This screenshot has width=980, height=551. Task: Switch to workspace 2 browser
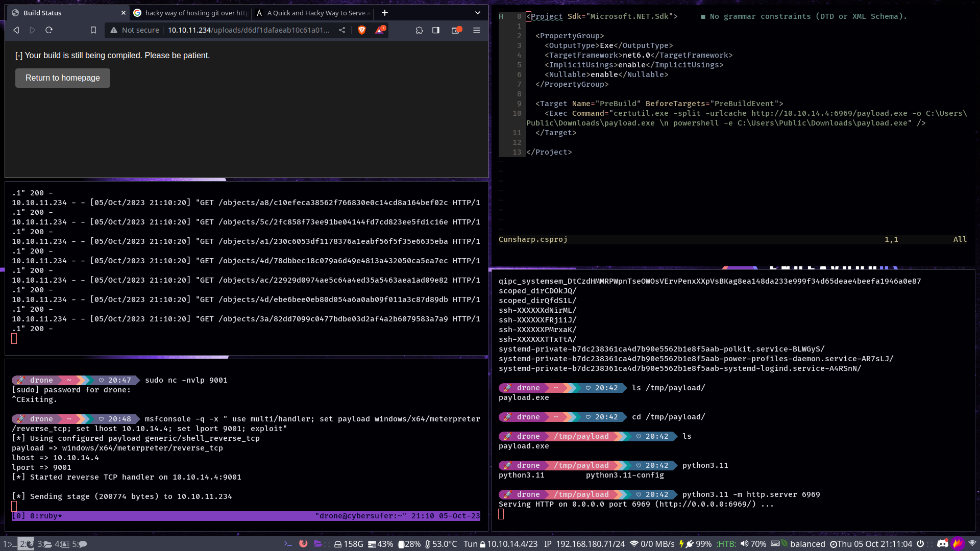[x=26, y=544]
